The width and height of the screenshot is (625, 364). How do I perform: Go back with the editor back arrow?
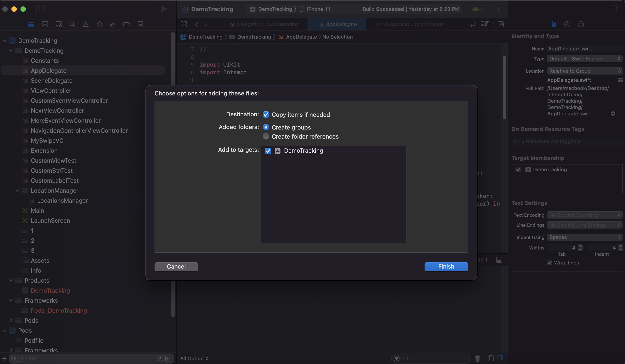point(197,24)
